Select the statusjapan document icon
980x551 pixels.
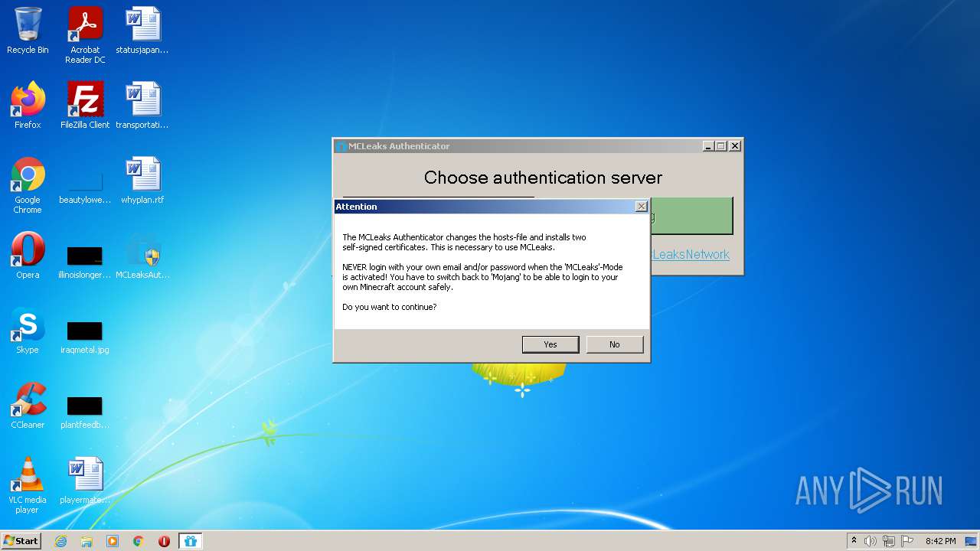[x=142, y=31]
